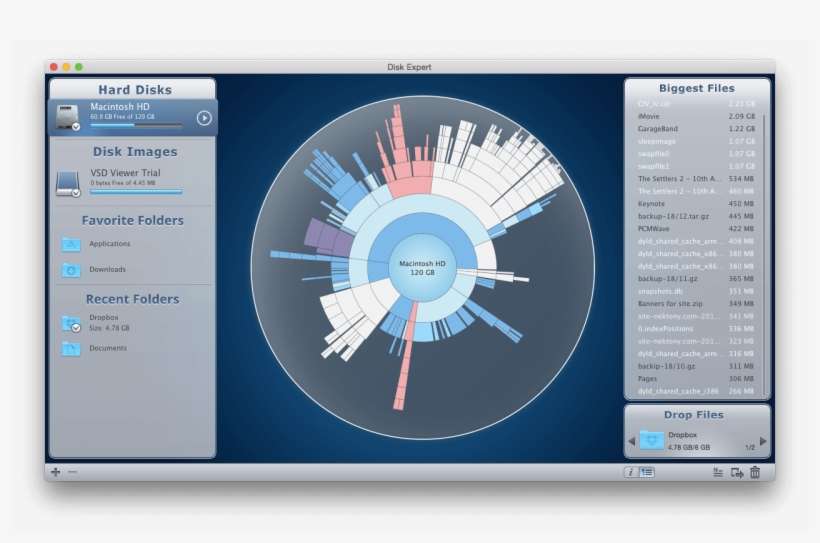Select backip-18/10.gz in Biggest Files
820x543 pixels.
tap(696, 366)
